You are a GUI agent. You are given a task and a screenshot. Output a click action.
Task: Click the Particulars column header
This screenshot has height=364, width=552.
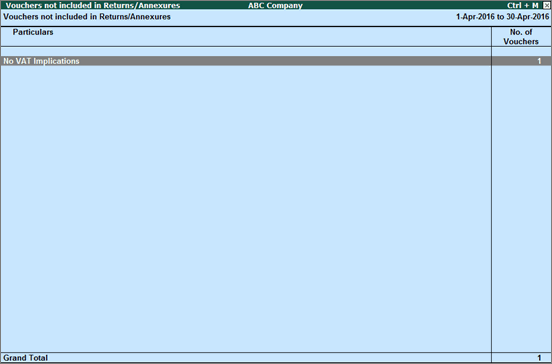tap(33, 32)
